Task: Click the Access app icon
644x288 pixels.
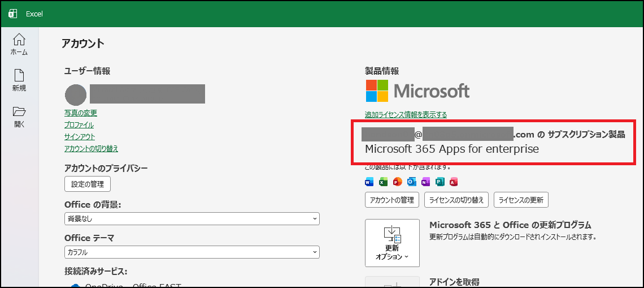Action: 454,182
